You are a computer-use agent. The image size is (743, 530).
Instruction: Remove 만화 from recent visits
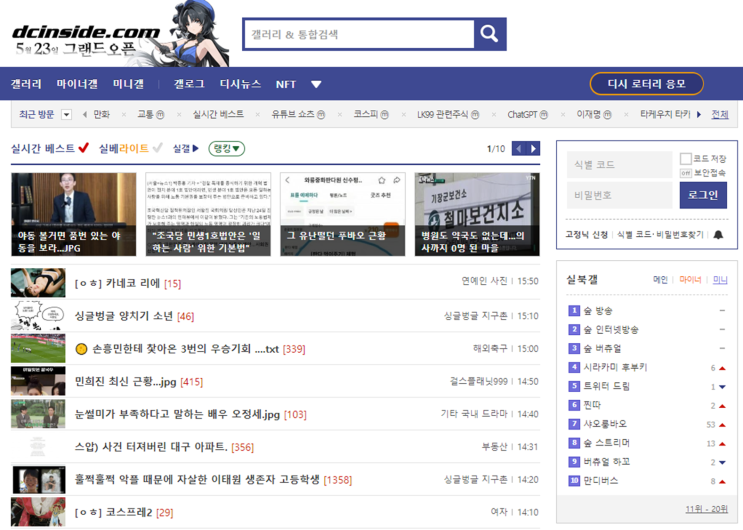point(124,115)
